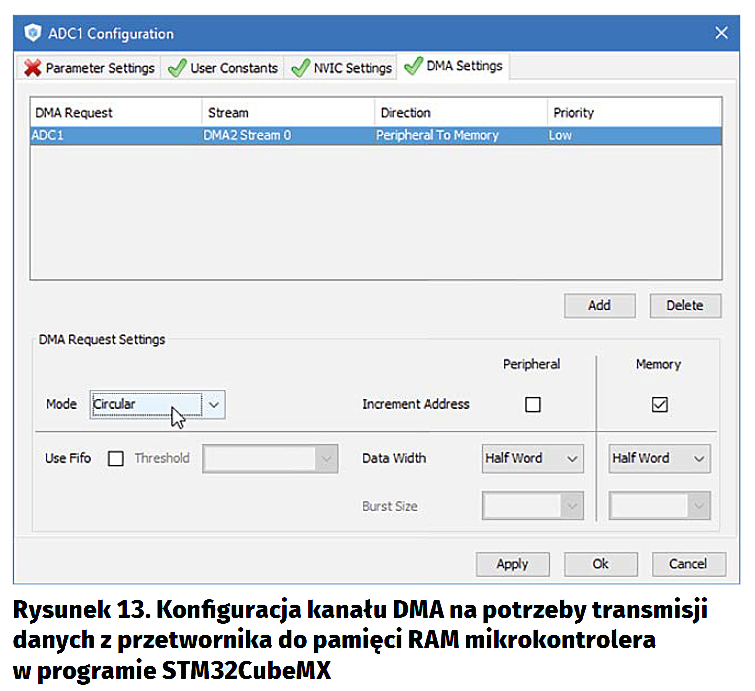Click the ADC1 Configuration shield icon

click(32, 34)
